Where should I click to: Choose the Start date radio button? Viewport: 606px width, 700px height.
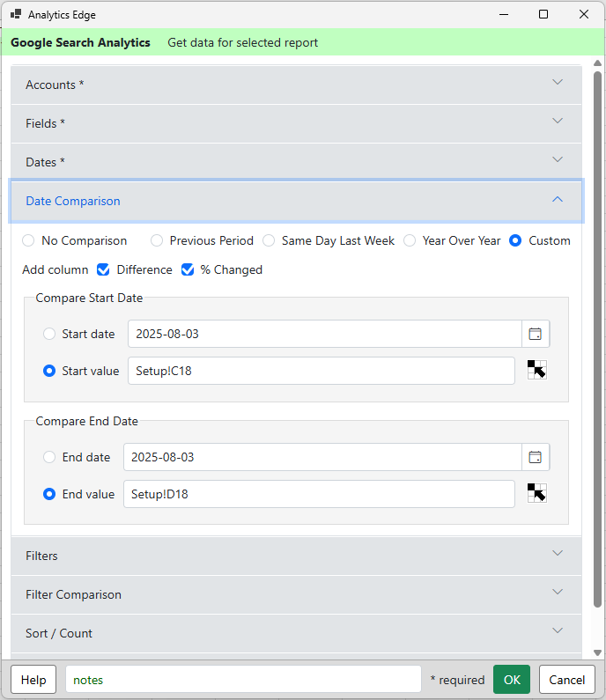pyautogui.click(x=49, y=334)
